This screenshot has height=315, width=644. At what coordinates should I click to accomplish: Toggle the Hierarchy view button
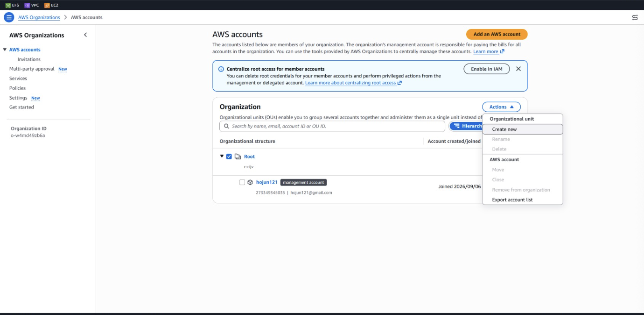pos(466,126)
